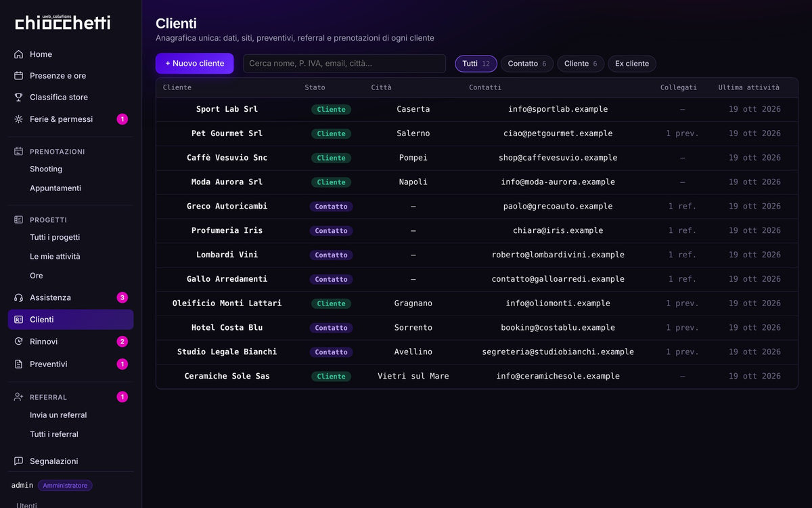Click the calendar icon beside Presenze e ore

tap(18, 76)
